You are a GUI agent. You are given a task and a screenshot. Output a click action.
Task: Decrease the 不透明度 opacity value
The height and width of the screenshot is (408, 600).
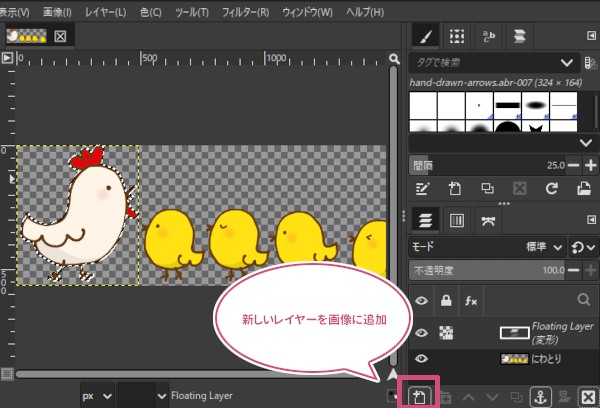pos(573,270)
